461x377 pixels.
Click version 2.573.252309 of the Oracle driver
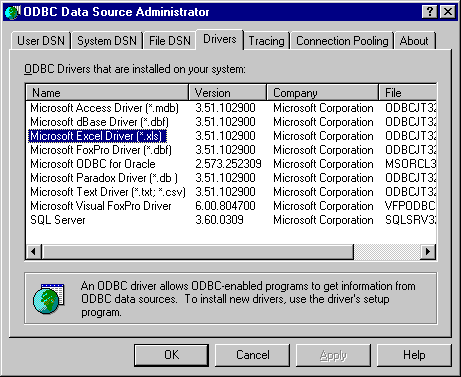(228, 164)
